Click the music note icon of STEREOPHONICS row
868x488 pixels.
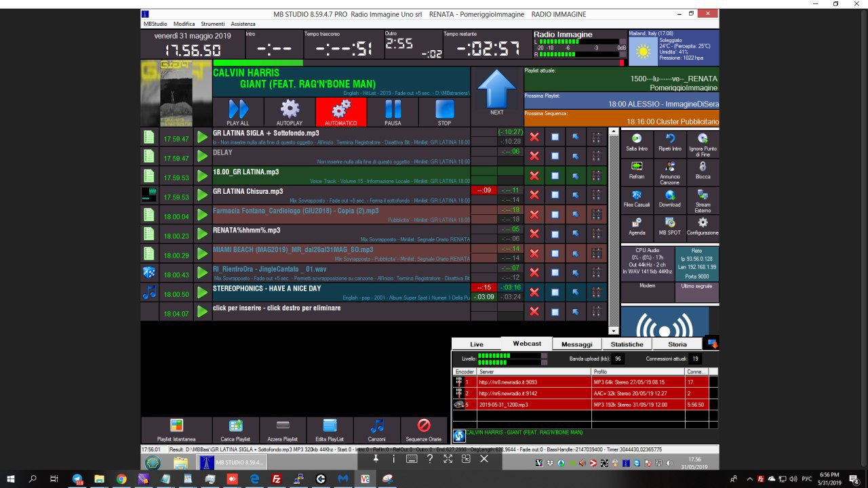point(149,293)
